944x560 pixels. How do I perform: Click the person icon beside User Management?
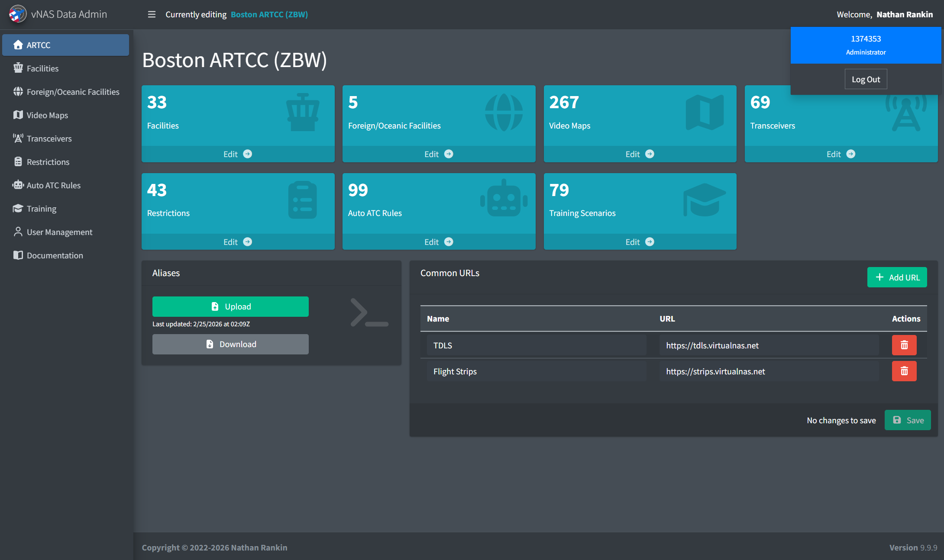click(18, 232)
